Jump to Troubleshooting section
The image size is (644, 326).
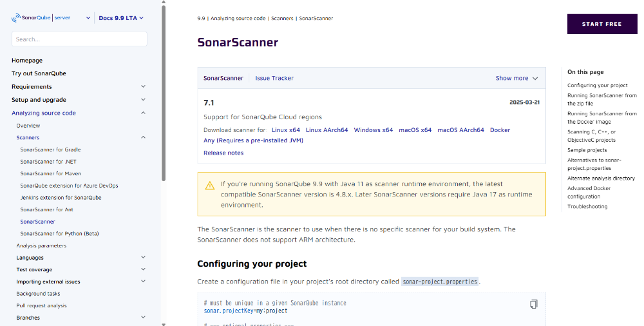coord(587,207)
